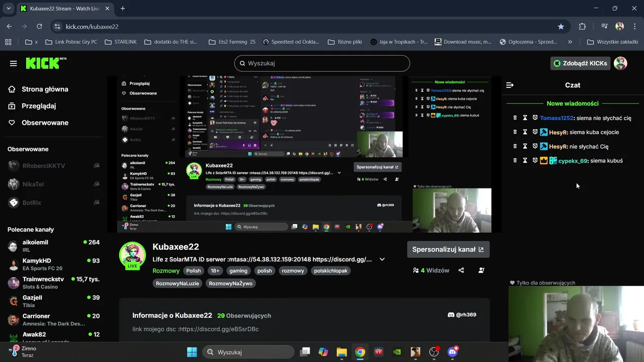Click the user follow icon beside share

(481, 270)
